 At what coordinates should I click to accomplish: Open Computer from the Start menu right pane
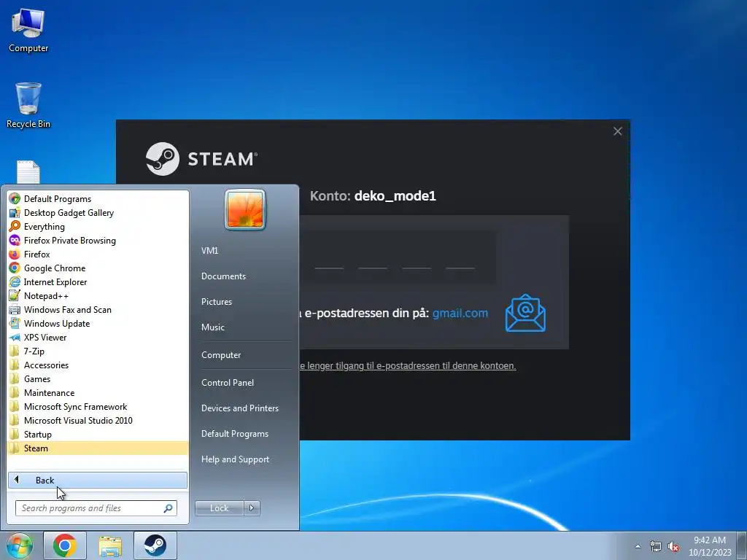(x=221, y=355)
